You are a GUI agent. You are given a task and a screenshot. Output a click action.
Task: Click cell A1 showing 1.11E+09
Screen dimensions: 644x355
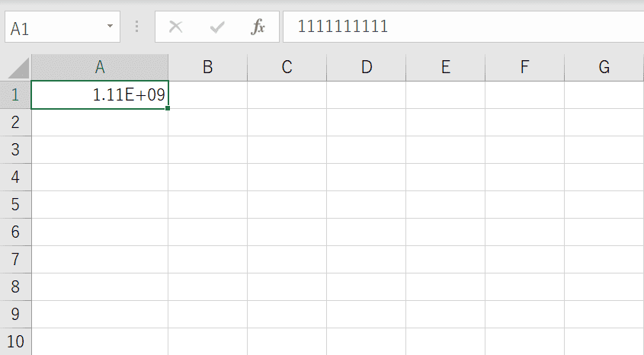click(x=100, y=94)
